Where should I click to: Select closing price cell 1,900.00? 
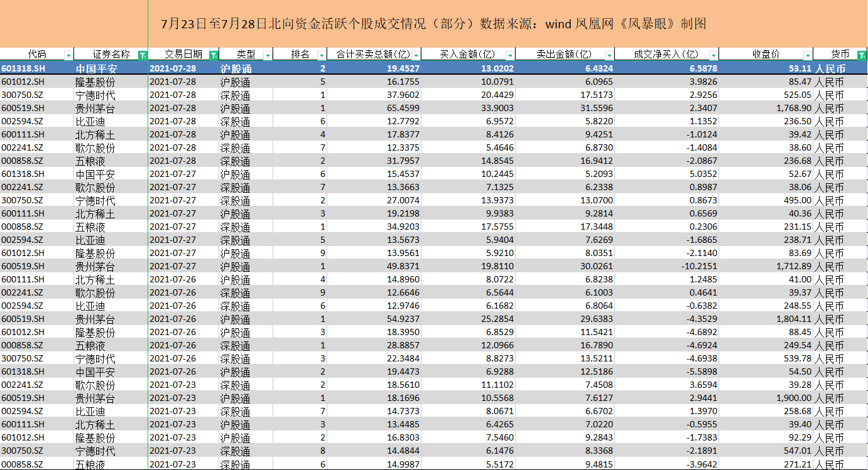click(x=766, y=398)
